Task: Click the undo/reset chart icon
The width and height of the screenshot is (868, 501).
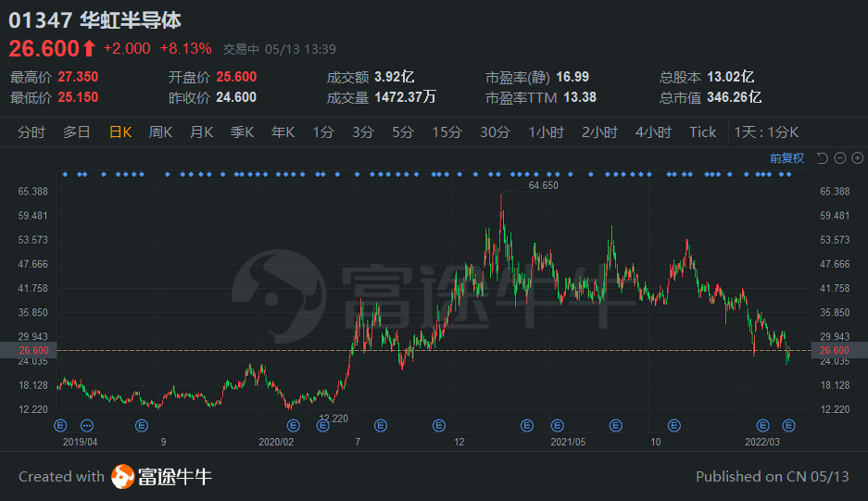Action: [822, 158]
